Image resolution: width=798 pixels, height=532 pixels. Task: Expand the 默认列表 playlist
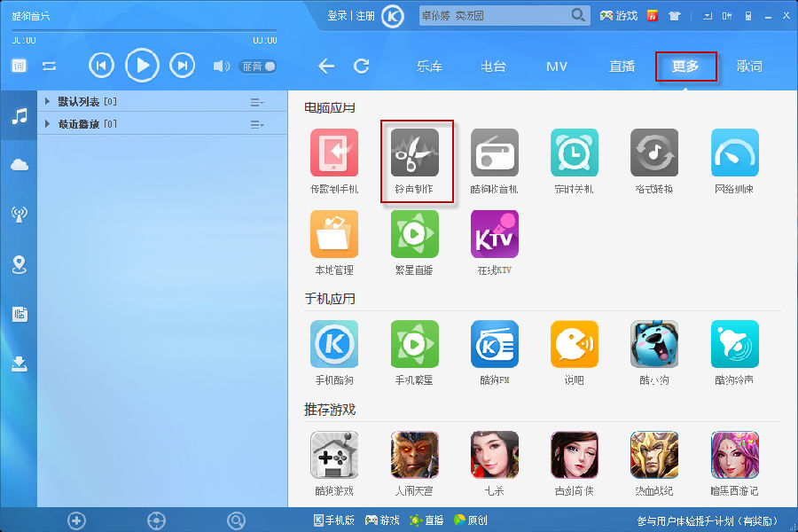(x=48, y=100)
